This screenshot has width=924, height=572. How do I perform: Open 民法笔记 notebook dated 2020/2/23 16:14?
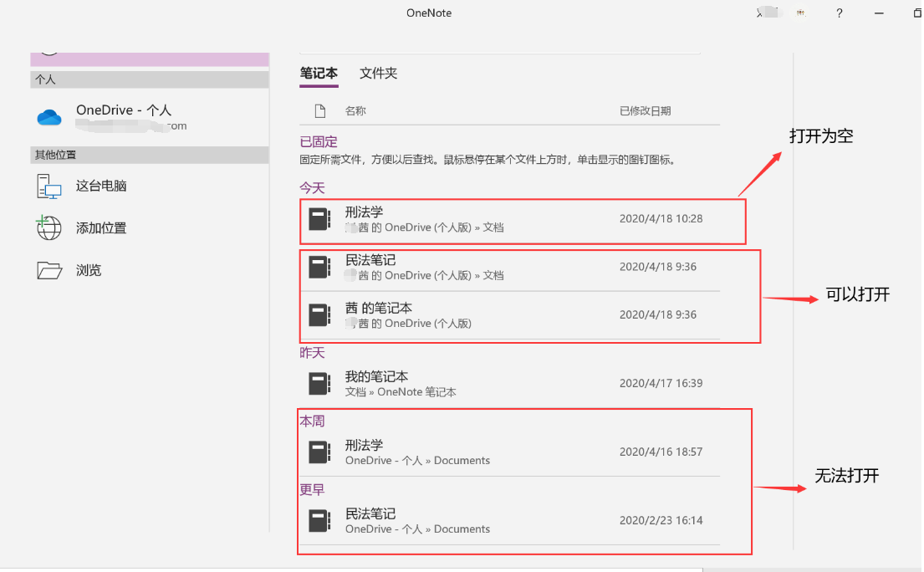(x=510, y=521)
